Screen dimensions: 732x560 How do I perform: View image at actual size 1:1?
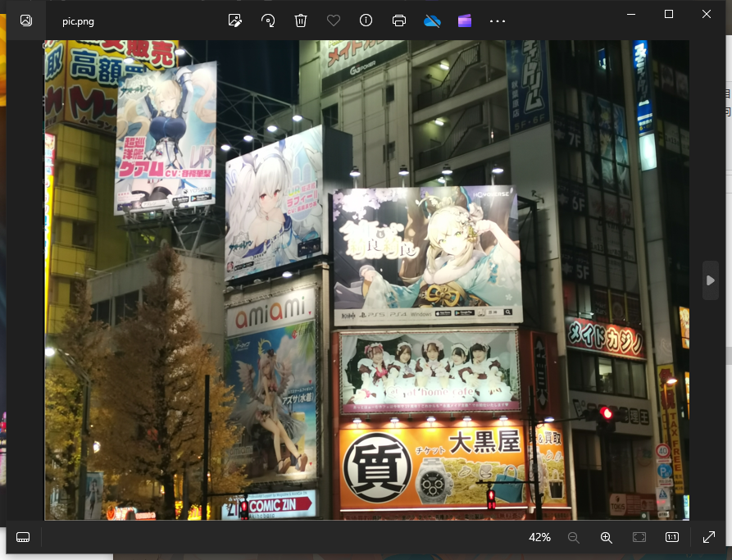pos(672,537)
